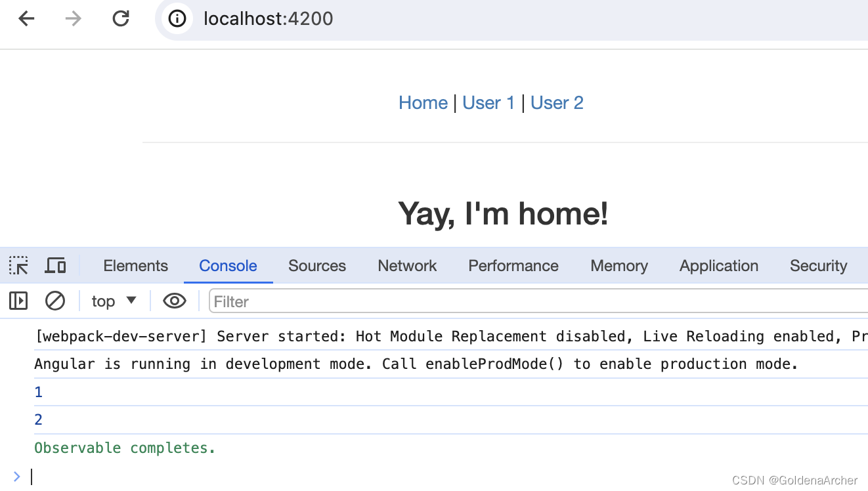This screenshot has height=491, width=868.
Task: Open the Home link
Action: point(423,103)
